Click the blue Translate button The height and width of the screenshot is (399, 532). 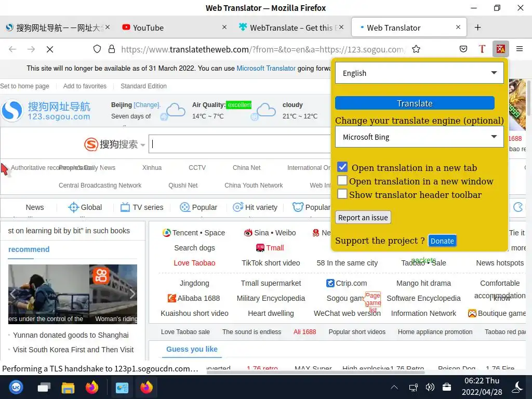tap(415, 103)
